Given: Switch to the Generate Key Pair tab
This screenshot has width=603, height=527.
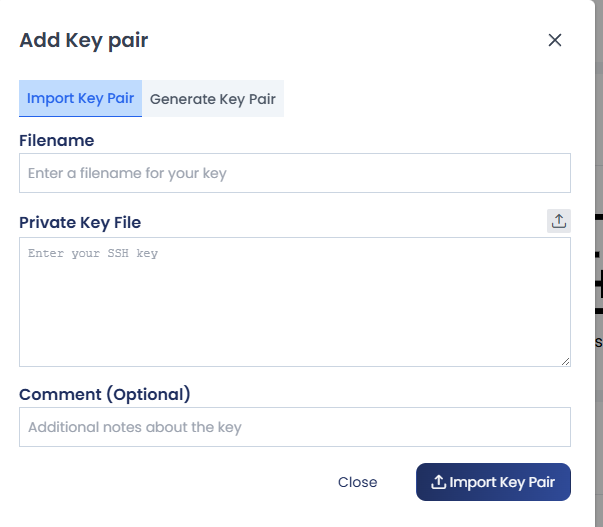Looking at the screenshot, I should point(213,98).
